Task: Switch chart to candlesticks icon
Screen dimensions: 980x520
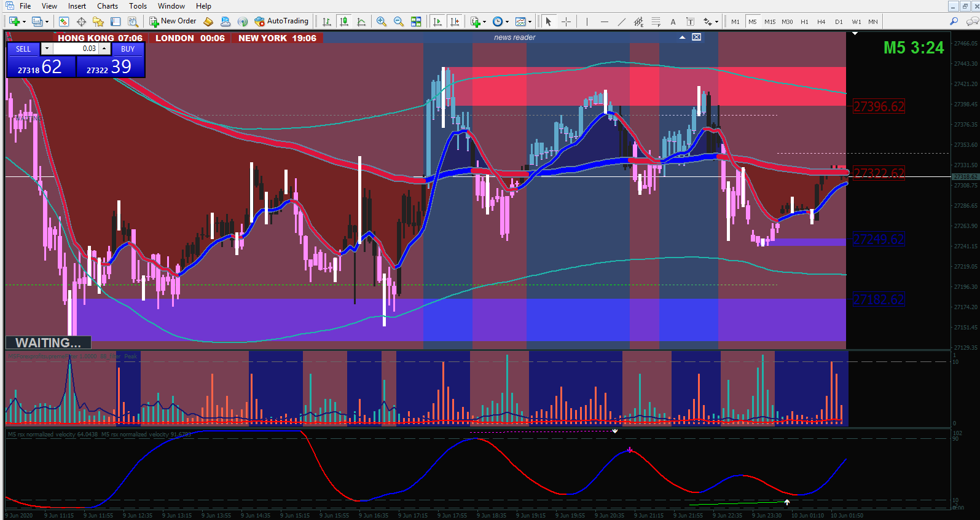Action: [344, 22]
